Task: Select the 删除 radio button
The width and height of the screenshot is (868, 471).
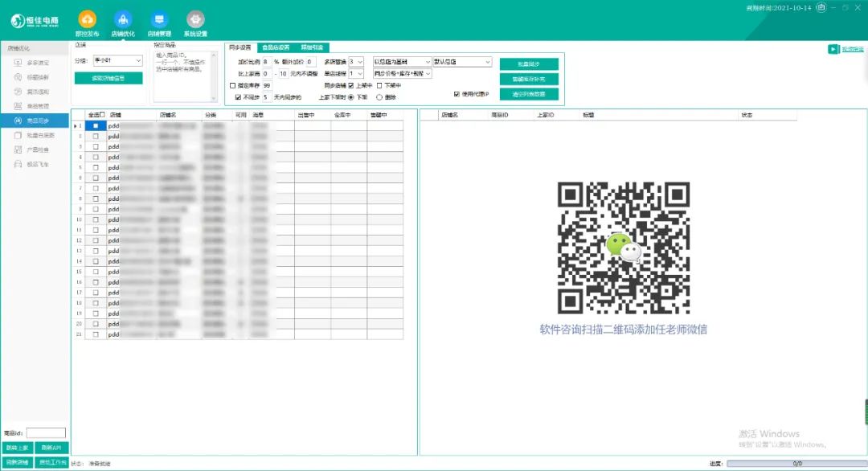Action: point(379,97)
